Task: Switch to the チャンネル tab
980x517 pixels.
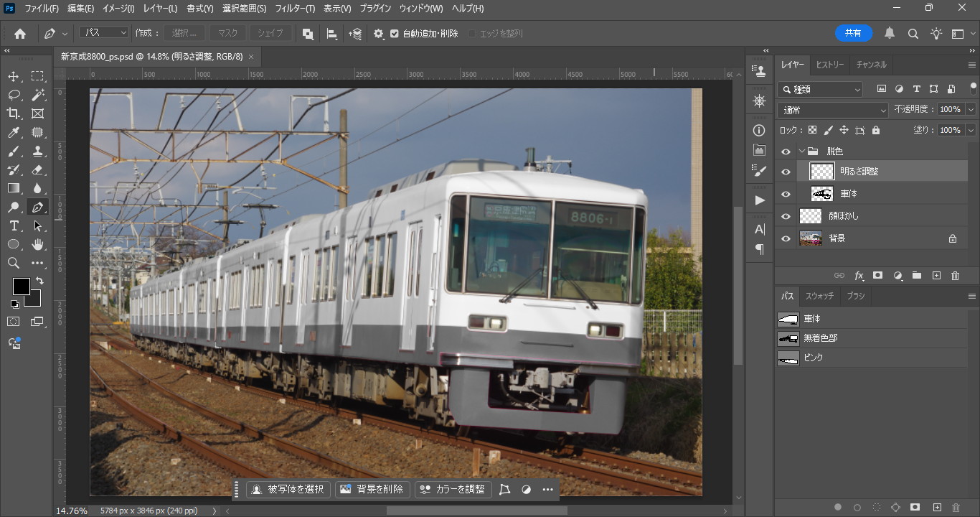Action: 871,65
